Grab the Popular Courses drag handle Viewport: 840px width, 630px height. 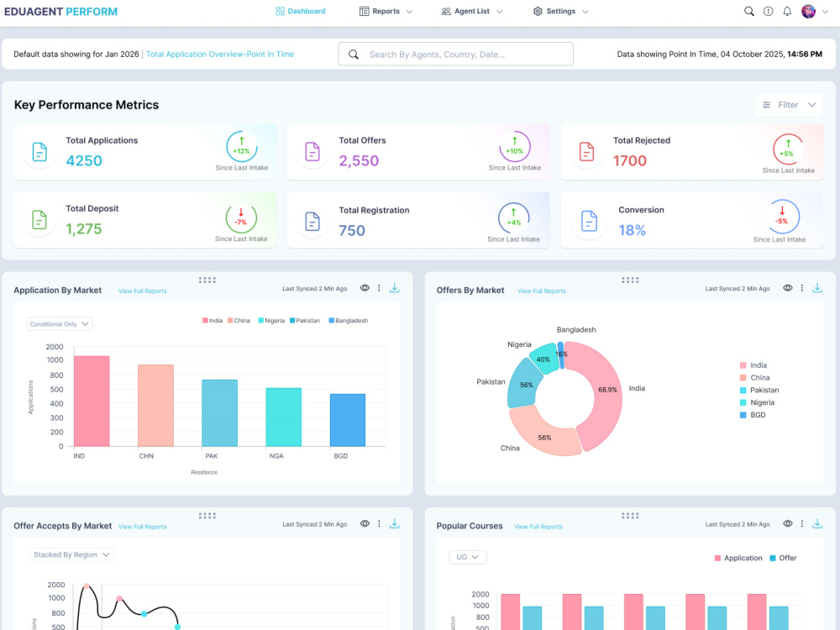click(x=630, y=516)
